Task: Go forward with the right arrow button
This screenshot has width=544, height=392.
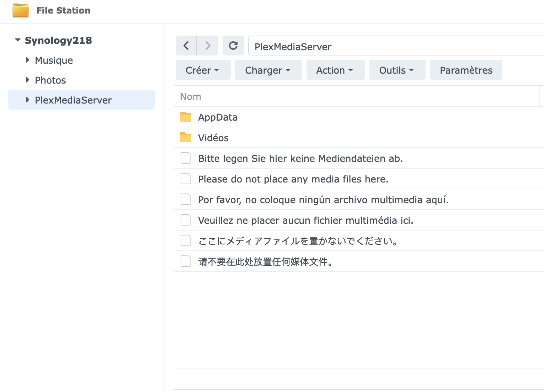Action: pyautogui.click(x=208, y=46)
